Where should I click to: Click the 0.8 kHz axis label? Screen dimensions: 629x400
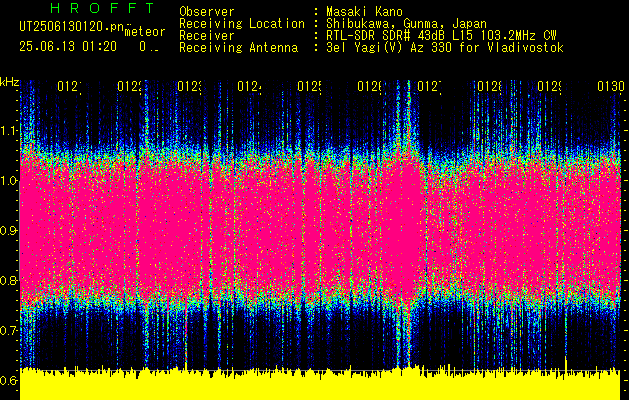pos(9,280)
